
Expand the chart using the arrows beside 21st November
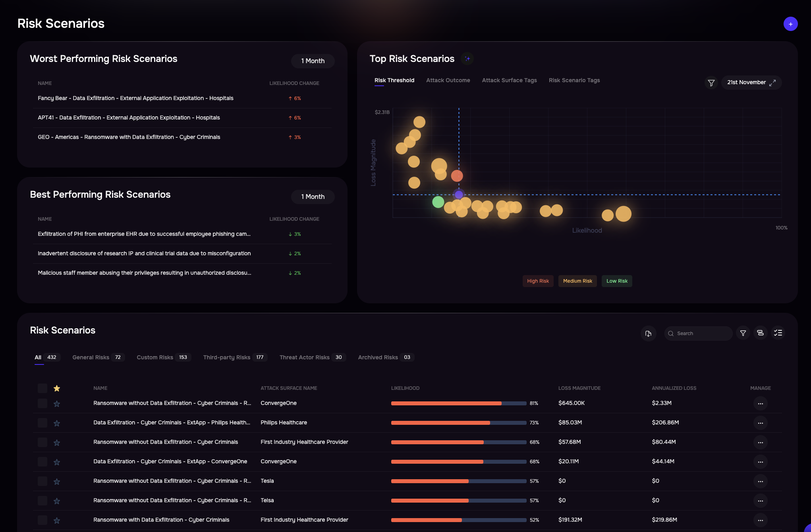773,83
